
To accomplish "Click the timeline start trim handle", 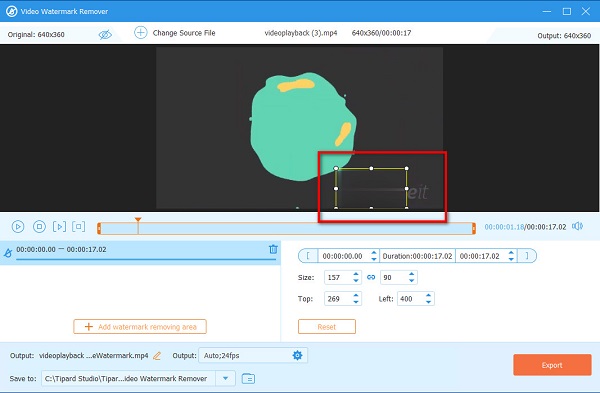I will [99, 228].
